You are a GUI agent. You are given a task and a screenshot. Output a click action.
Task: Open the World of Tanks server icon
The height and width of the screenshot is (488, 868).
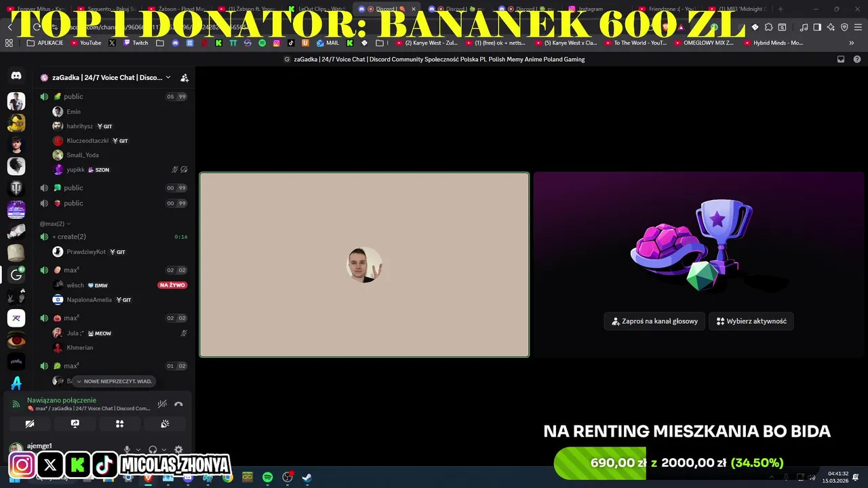point(16,188)
